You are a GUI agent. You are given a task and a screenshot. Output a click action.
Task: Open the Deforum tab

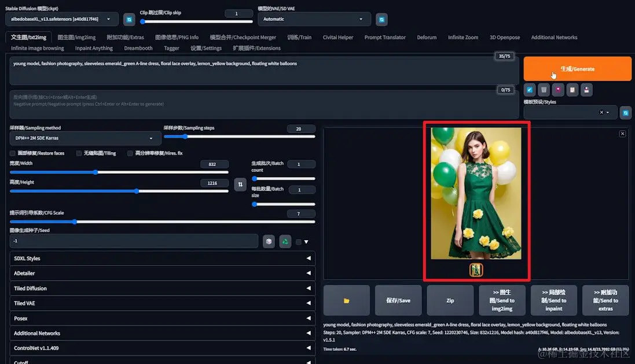pyautogui.click(x=427, y=37)
